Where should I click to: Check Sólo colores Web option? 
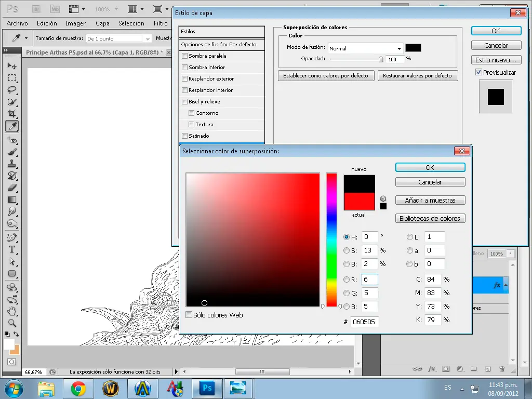tap(189, 315)
